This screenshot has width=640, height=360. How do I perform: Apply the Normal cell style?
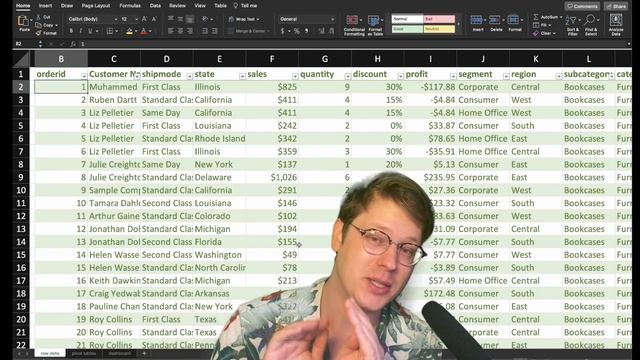[x=407, y=19]
